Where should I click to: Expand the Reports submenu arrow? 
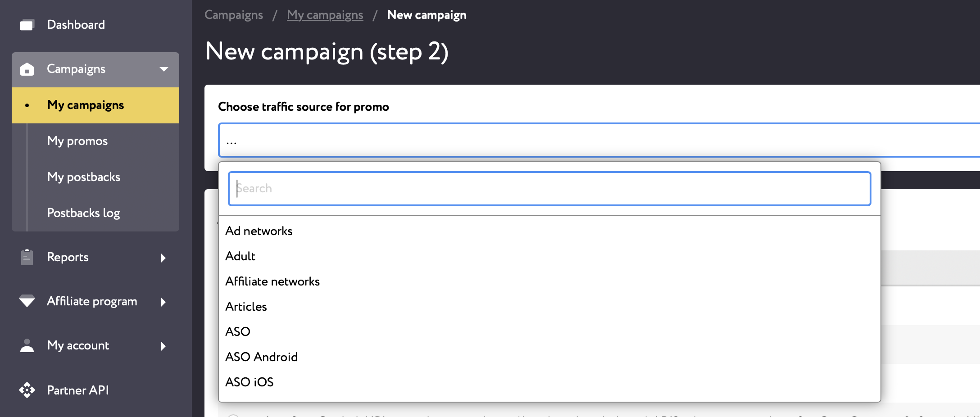pyautogui.click(x=163, y=258)
